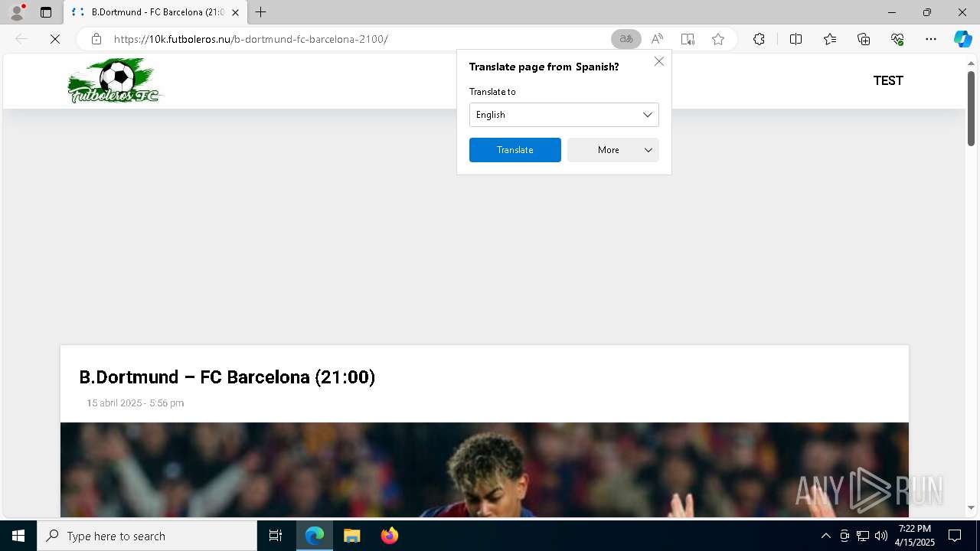Open File Explorer from taskbar
Viewport: 980px width, 551px height.
351,536
